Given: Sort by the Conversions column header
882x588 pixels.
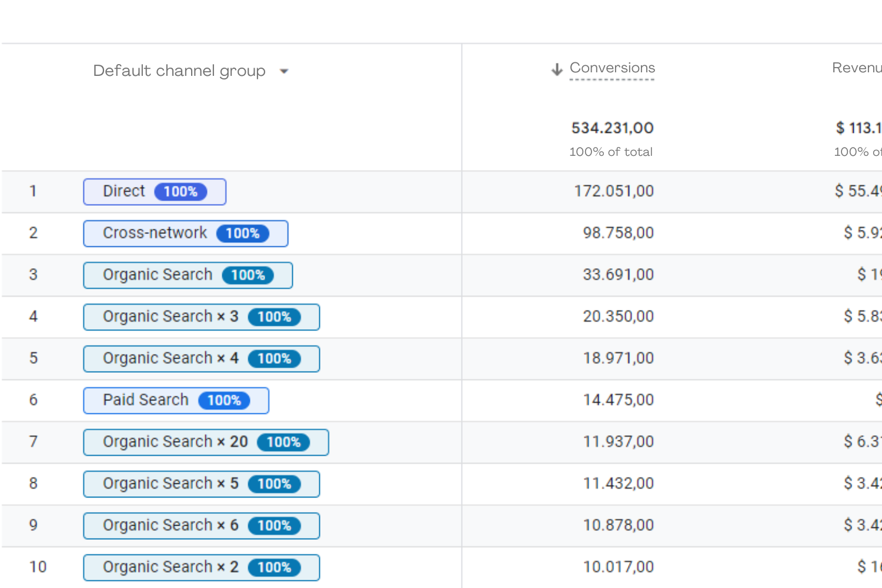Looking at the screenshot, I should click(x=612, y=68).
